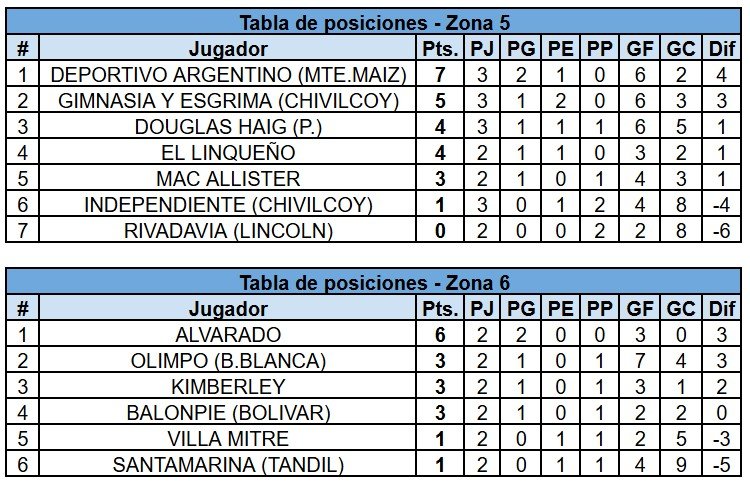
Task: Click the Zona 5 table title
Action: [x=375, y=22]
